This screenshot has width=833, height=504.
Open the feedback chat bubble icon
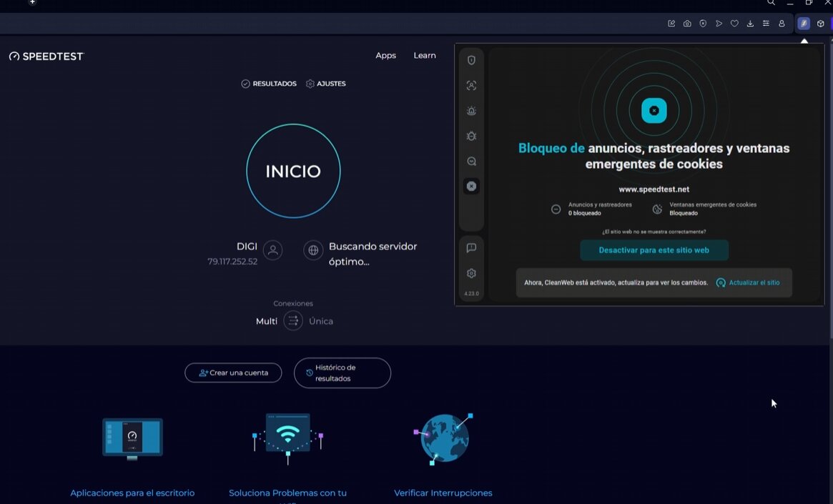point(471,248)
